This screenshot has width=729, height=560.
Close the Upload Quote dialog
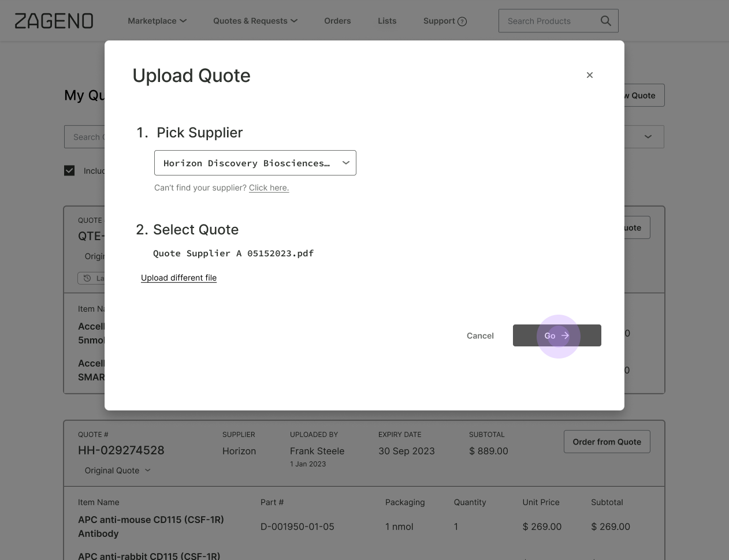click(590, 75)
